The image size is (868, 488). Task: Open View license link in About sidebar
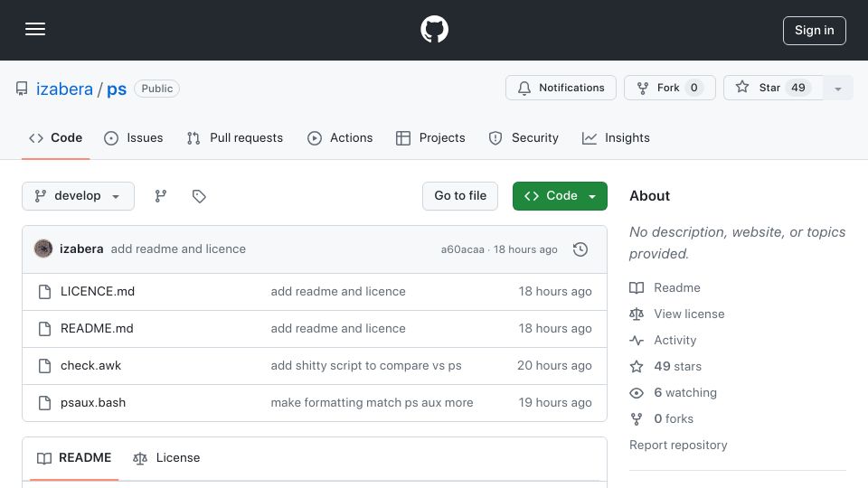[677, 314]
